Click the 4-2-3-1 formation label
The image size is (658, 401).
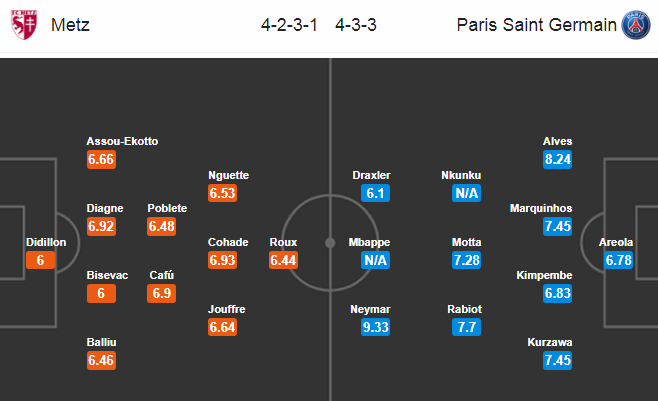click(289, 25)
